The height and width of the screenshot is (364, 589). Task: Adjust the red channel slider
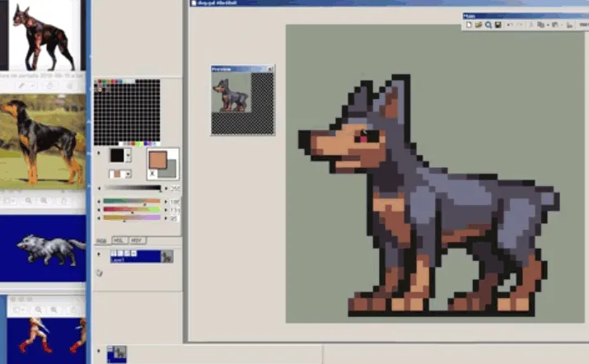(132, 201)
